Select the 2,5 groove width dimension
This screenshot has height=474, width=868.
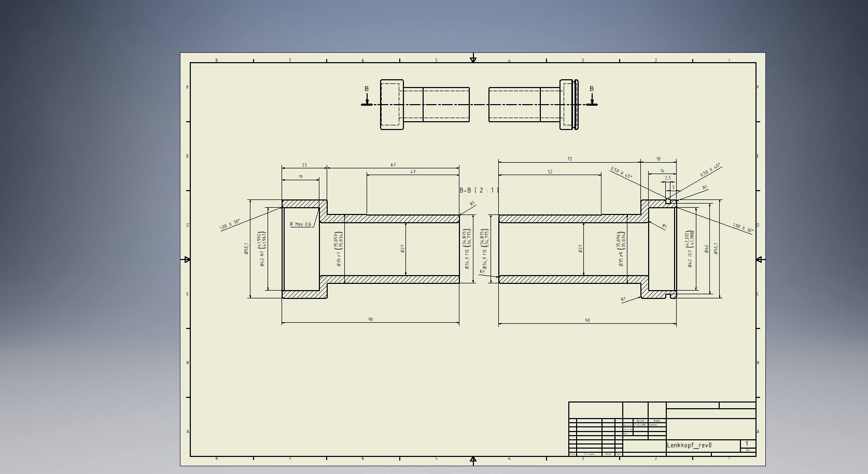668,178
